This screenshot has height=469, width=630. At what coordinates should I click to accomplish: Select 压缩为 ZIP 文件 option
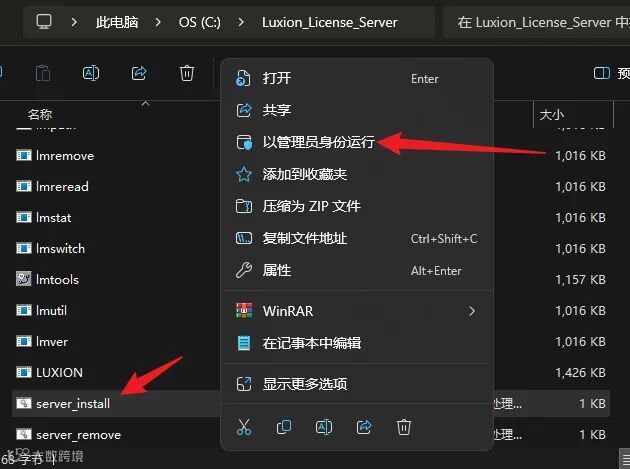pyautogui.click(x=357, y=206)
